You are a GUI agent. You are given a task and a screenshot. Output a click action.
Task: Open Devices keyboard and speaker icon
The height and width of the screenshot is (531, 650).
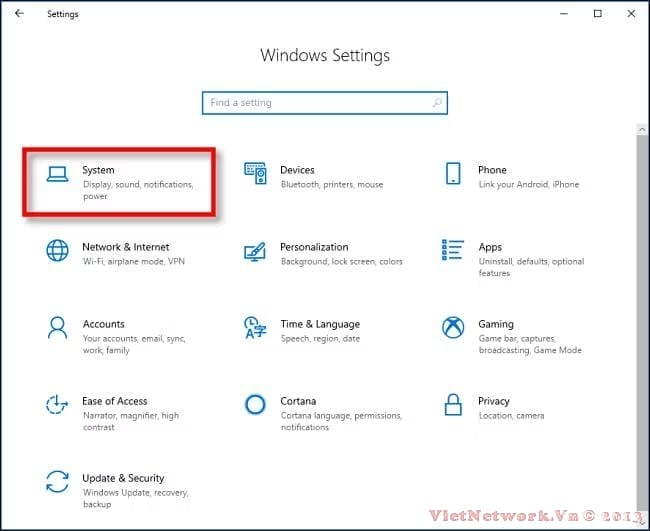click(255, 174)
